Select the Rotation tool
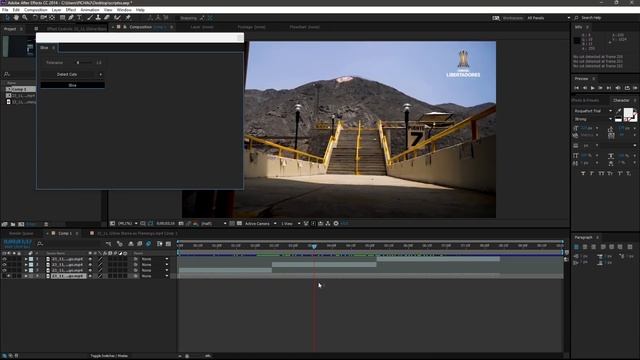 35,18
